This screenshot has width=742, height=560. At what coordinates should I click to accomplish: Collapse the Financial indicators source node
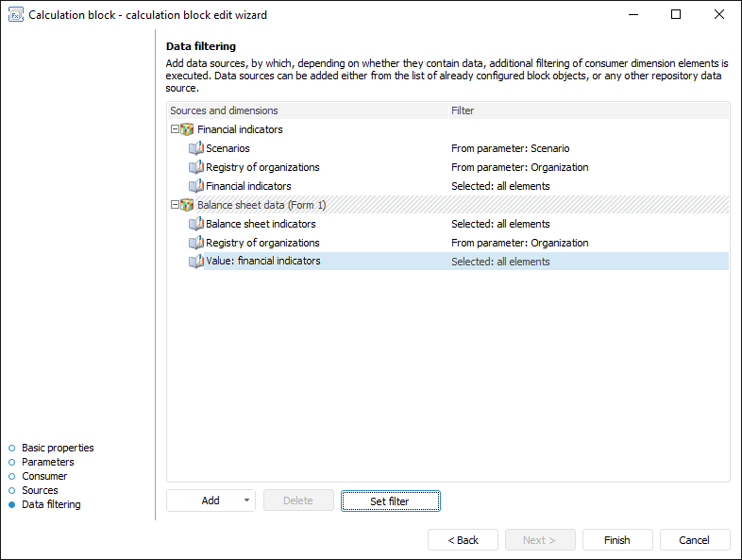[174, 129]
